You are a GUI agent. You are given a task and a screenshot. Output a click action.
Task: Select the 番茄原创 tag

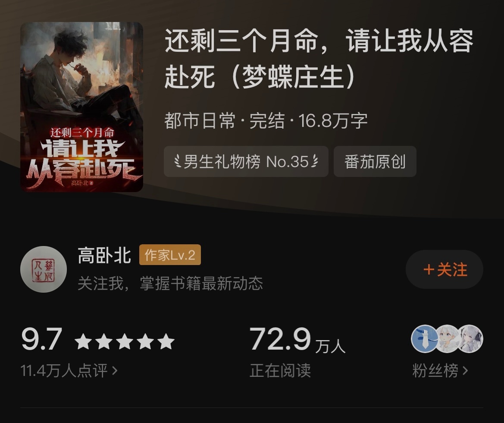tap(375, 161)
